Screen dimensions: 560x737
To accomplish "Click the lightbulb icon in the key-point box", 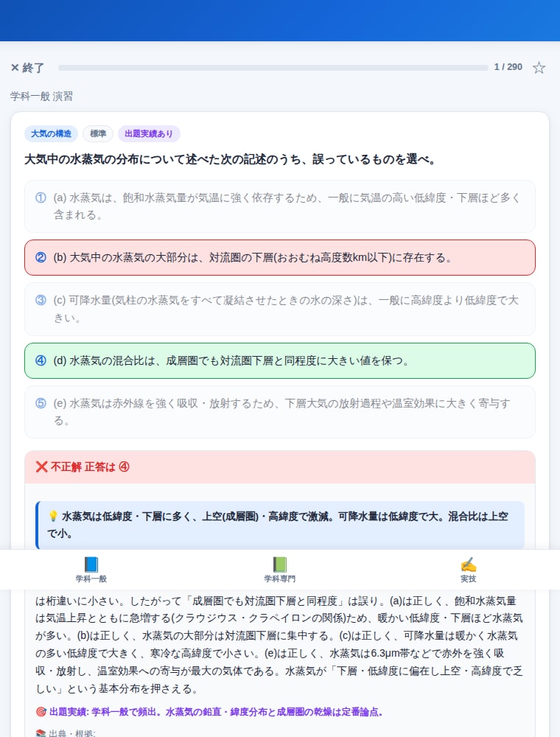I will click(53, 516).
